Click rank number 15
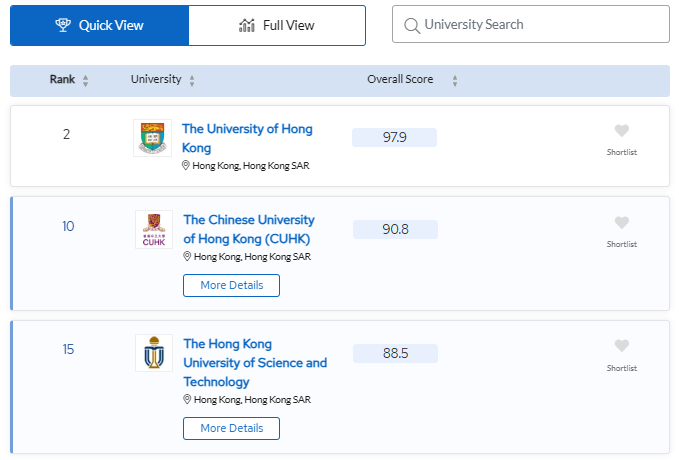Screen dimensions: 679x460 [68, 349]
